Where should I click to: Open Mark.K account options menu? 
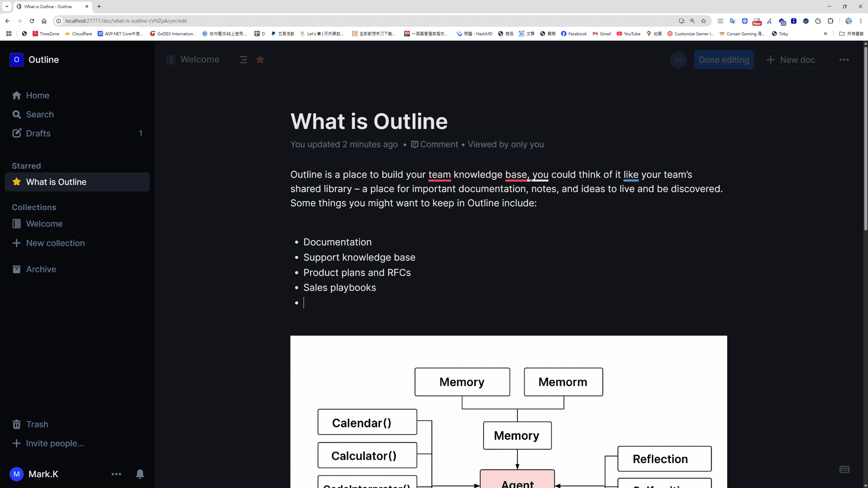116,474
